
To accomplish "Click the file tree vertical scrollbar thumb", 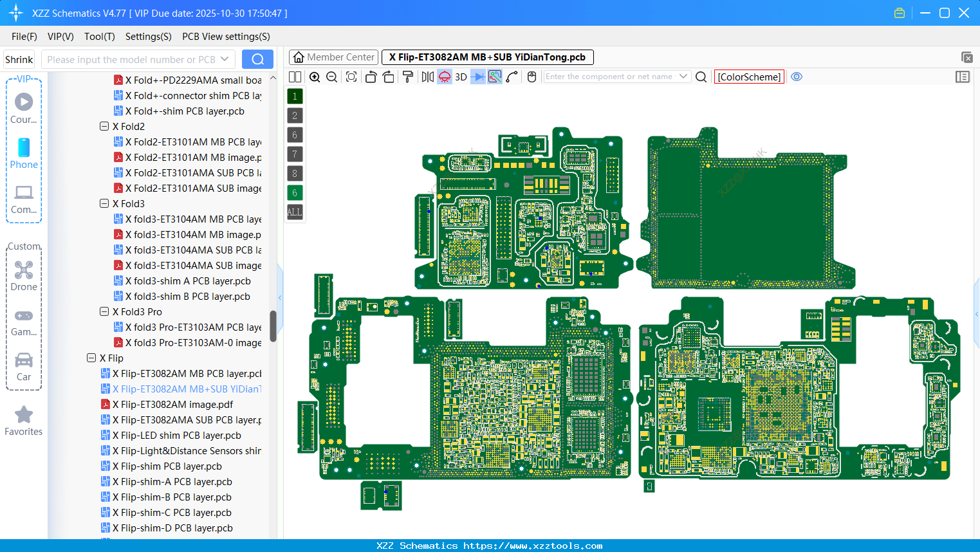I will [x=273, y=326].
